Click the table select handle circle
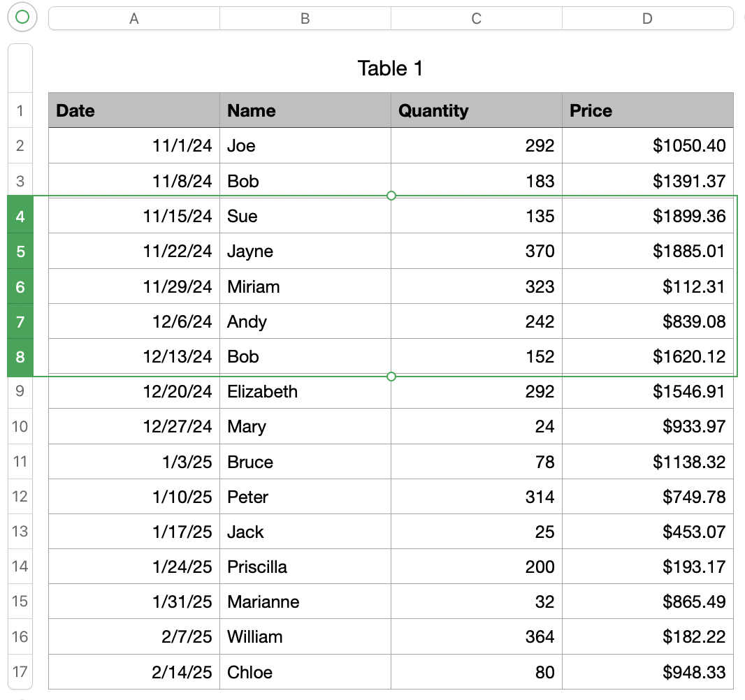The width and height of the screenshot is (745, 700). coord(22,17)
